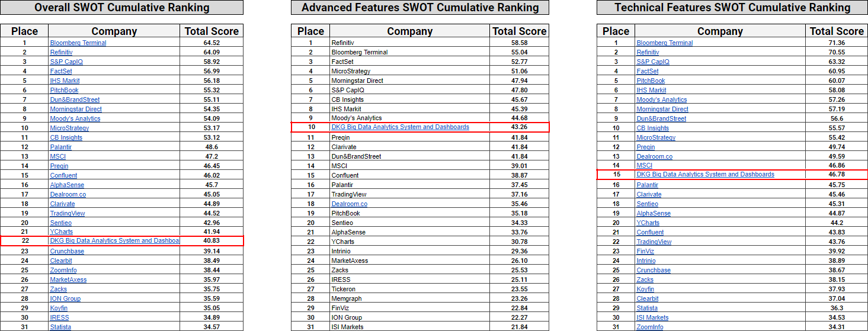Select Overall SWOT Cumulative Ranking title header
Screen dimensions: 868x331
pyautogui.click(x=121, y=8)
